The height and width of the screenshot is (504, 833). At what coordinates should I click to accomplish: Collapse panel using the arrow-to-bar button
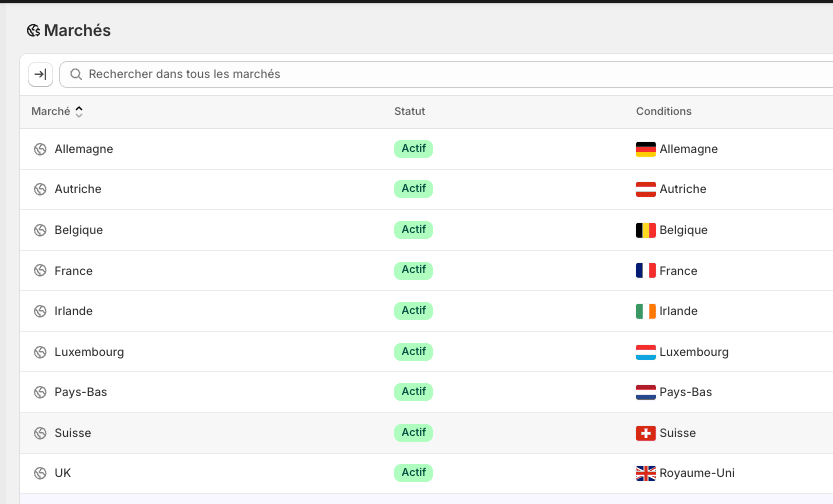(40, 74)
